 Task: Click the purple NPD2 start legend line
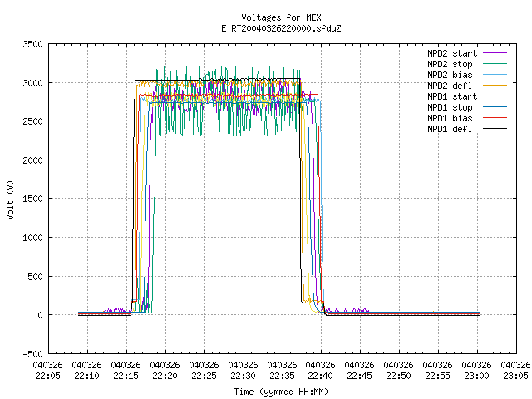point(495,53)
